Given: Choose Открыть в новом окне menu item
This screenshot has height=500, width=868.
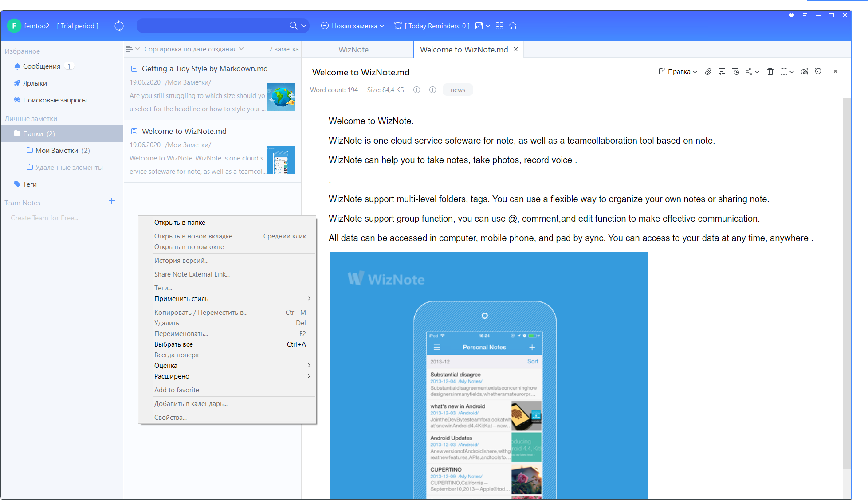Looking at the screenshot, I should [228, 247].
